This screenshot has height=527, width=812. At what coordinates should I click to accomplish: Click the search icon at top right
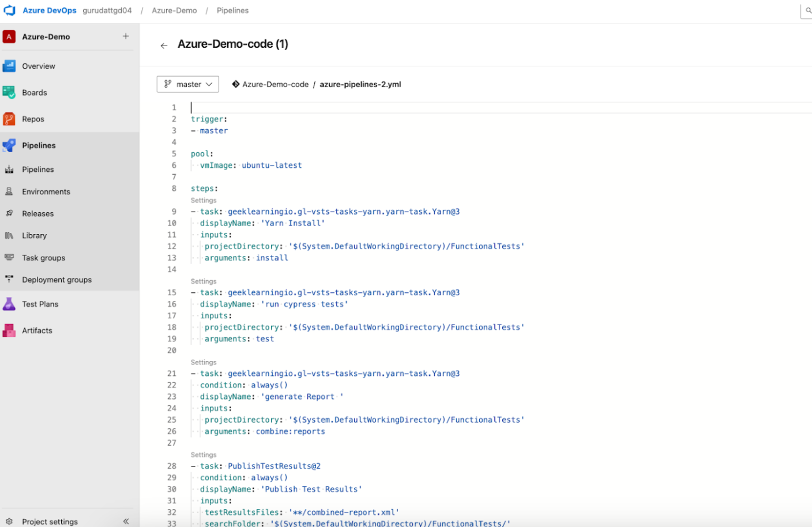pyautogui.click(x=808, y=10)
